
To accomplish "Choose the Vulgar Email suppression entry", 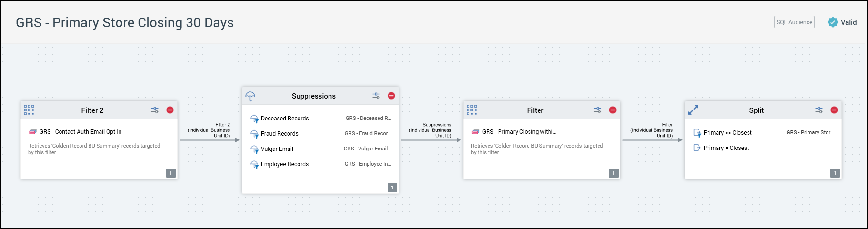I will 277,149.
